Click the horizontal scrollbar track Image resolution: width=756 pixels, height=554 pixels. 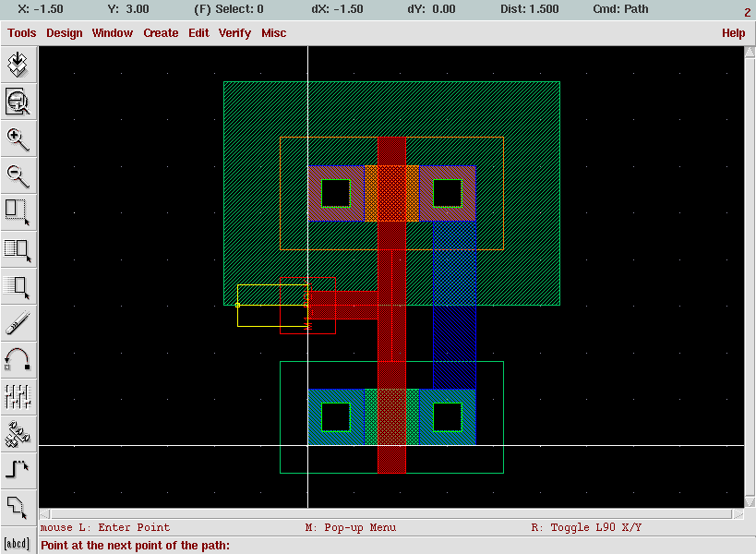(x=391, y=514)
